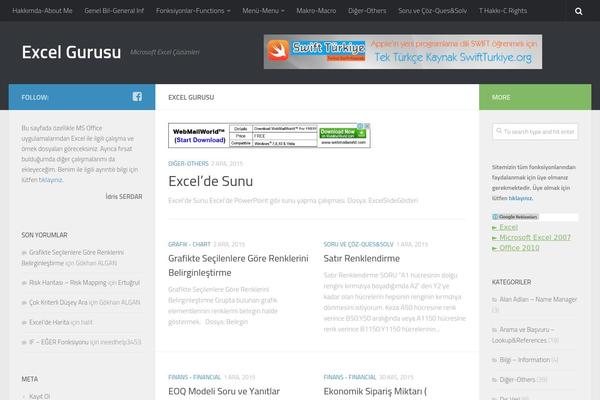Open the Excel Google ad link
Screen dimensions: 600x400
click(509, 227)
